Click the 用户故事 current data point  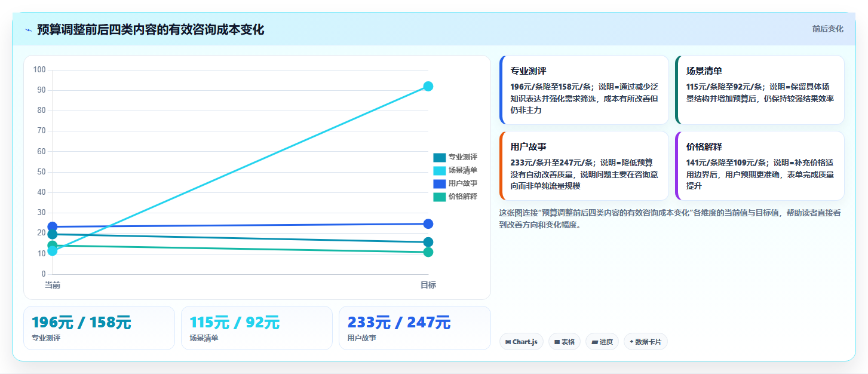click(53, 226)
